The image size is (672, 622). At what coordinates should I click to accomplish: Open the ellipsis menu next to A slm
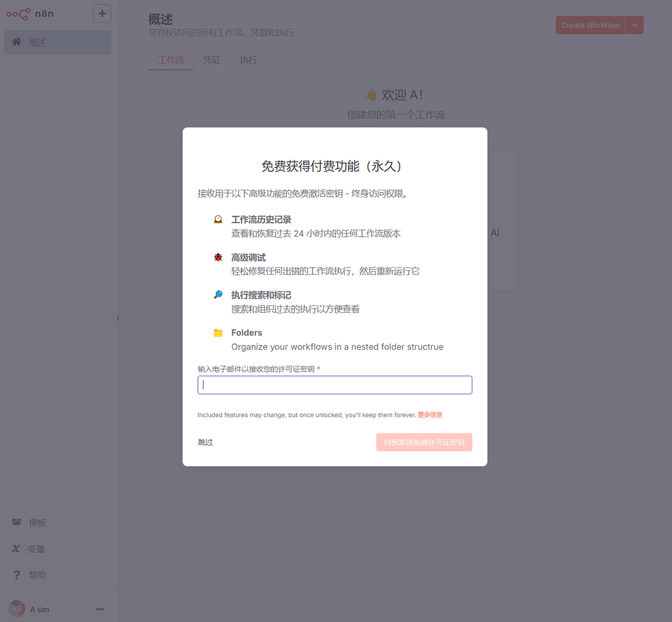pyautogui.click(x=100, y=608)
